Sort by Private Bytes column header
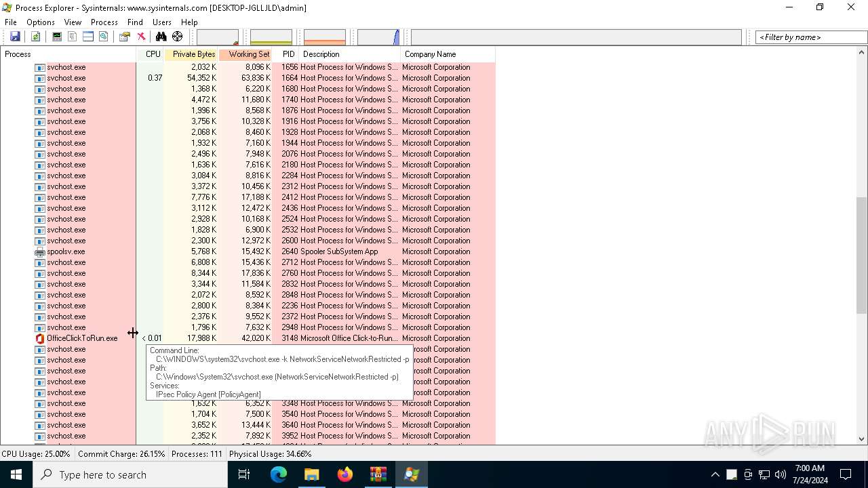868x488 pixels. 191,54
